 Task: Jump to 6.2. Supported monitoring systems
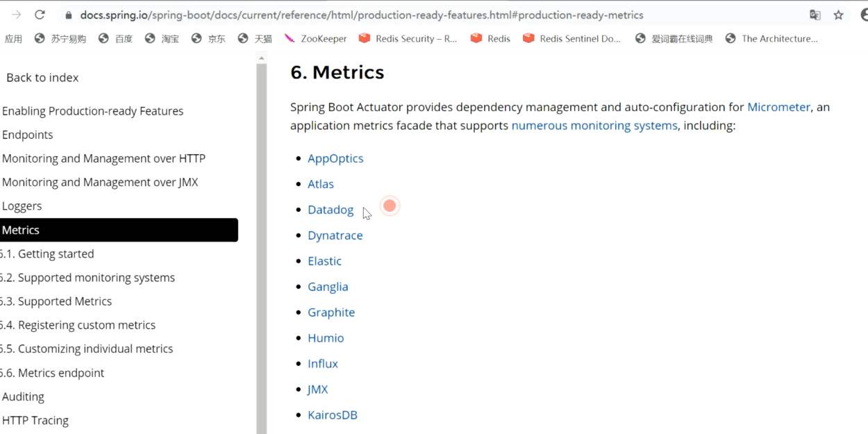tap(87, 278)
